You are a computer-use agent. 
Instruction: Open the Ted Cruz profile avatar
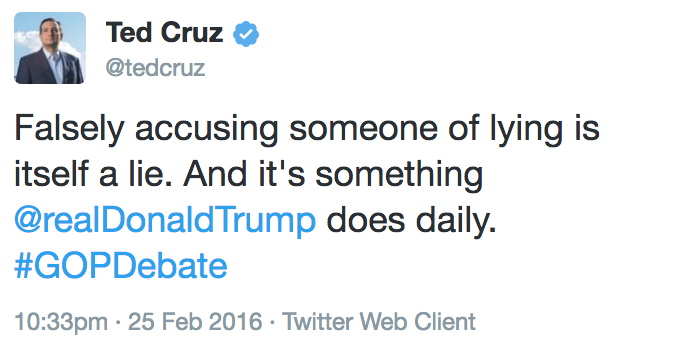50,48
